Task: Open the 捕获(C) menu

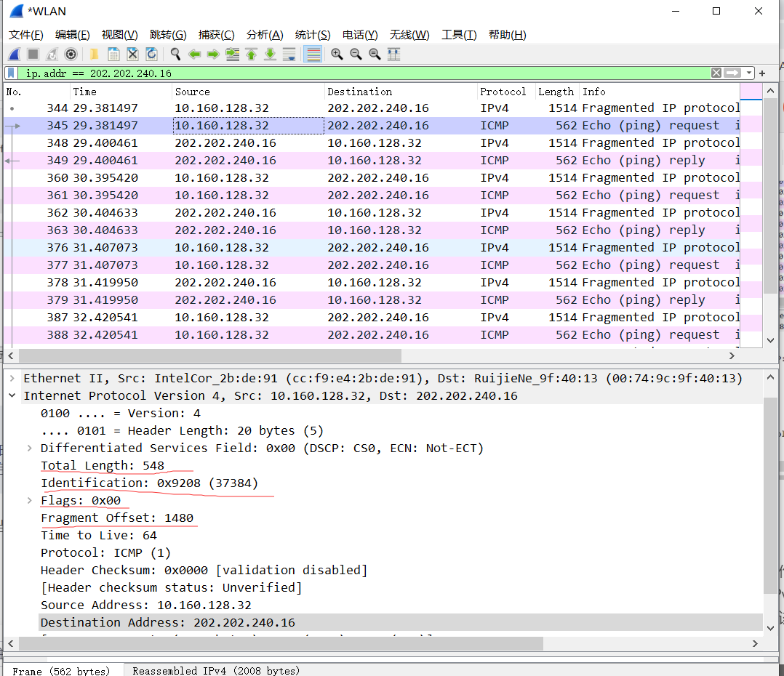Action: point(217,35)
